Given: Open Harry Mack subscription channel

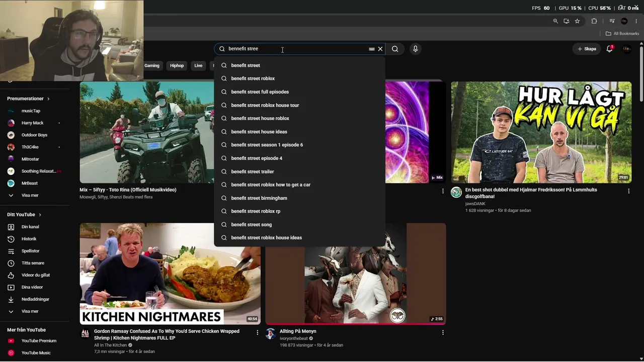Looking at the screenshot, I should tap(33, 123).
